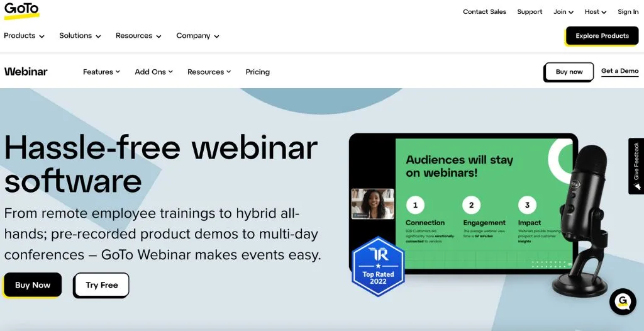Click the GoTo logo
The image size is (644, 331).
pos(21,11)
